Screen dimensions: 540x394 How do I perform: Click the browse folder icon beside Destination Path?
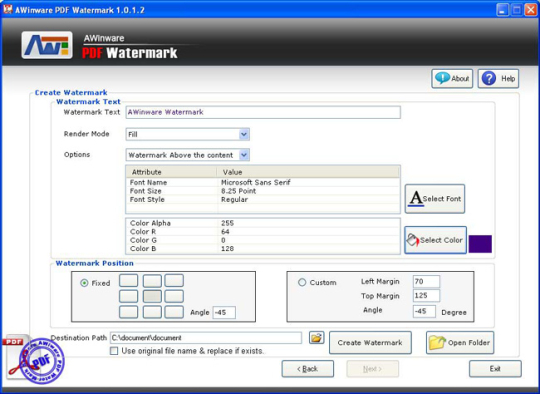pyautogui.click(x=316, y=338)
